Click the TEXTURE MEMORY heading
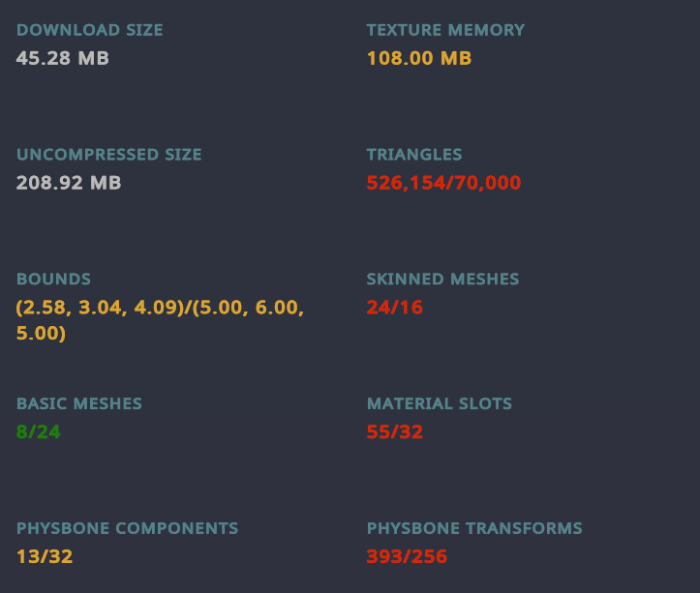Viewport: 700px width, 593px height. click(445, 30)
